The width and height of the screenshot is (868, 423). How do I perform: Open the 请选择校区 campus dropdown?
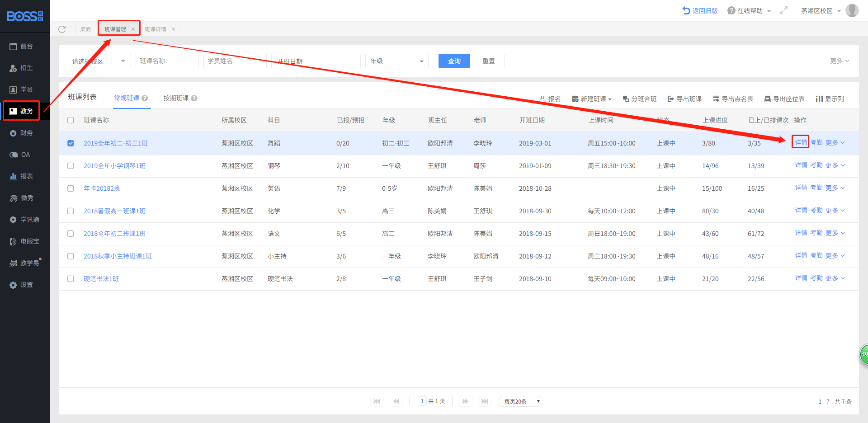tap(99, 61)
